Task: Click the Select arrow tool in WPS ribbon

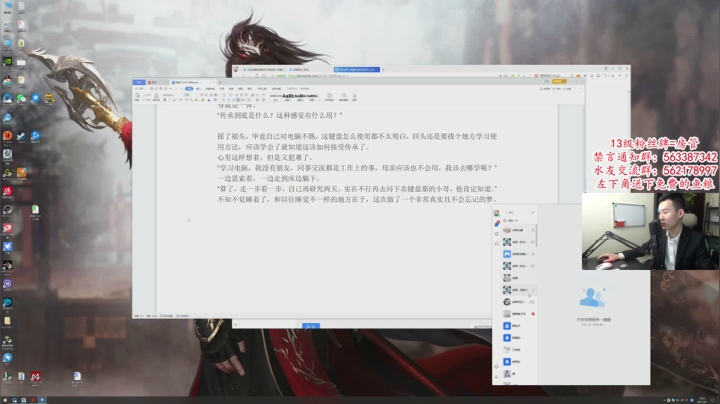Action: tap(354, 95)
